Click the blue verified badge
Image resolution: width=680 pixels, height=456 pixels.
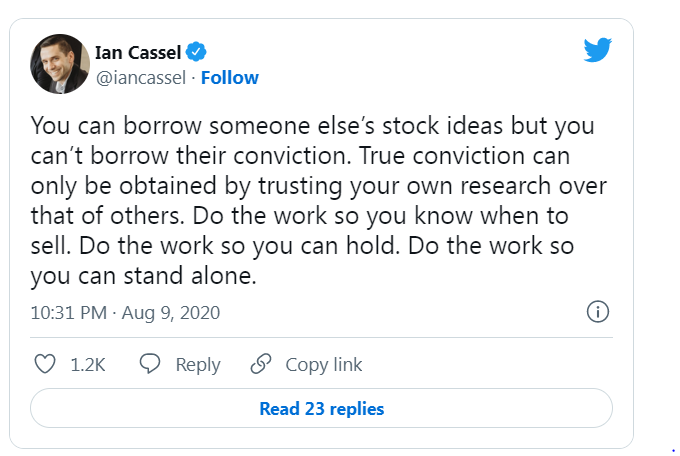(198, 53)
